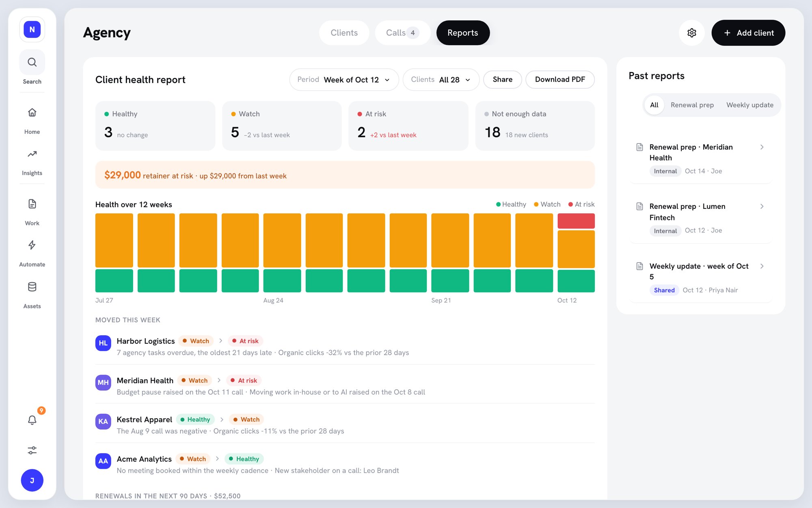
Task: Click the N workspace logo
Action: (32, 30)
